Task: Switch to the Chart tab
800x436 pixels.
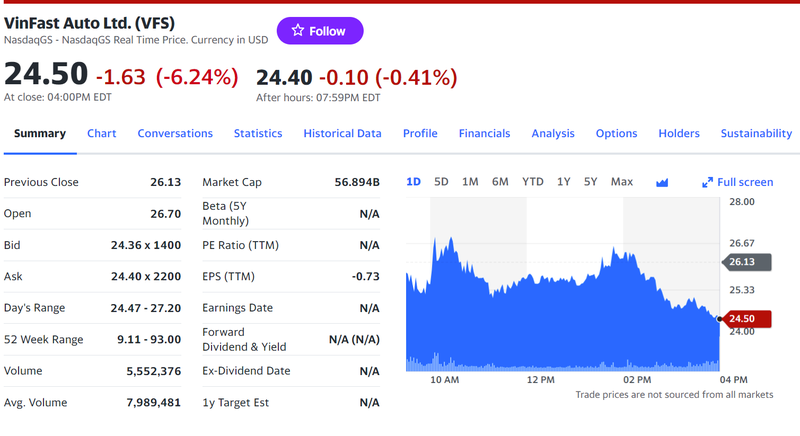Action: pyautogui.click(x=101, y=133)
